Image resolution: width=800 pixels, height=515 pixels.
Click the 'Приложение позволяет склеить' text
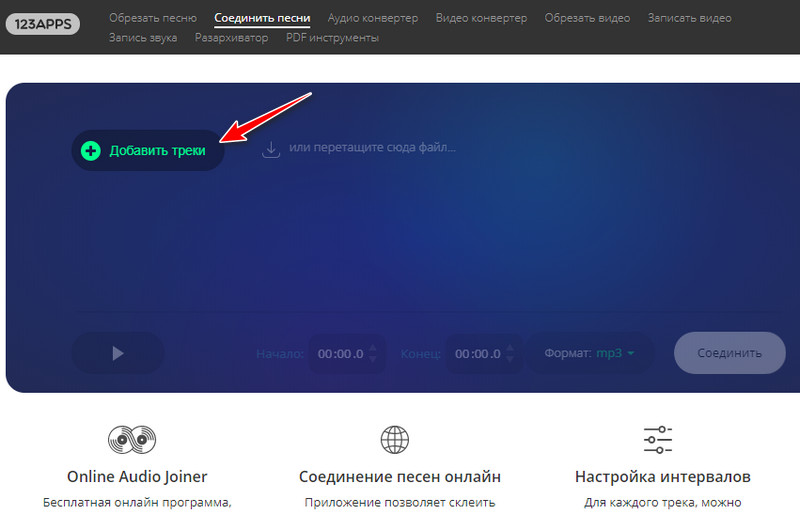(x=400, y=503)
